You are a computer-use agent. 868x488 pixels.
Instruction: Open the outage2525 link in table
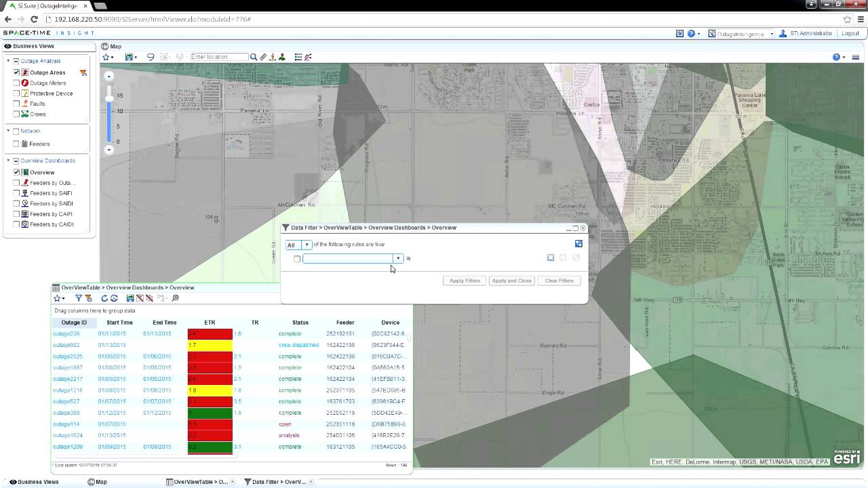pyautogui.click(x=68, y=357)
